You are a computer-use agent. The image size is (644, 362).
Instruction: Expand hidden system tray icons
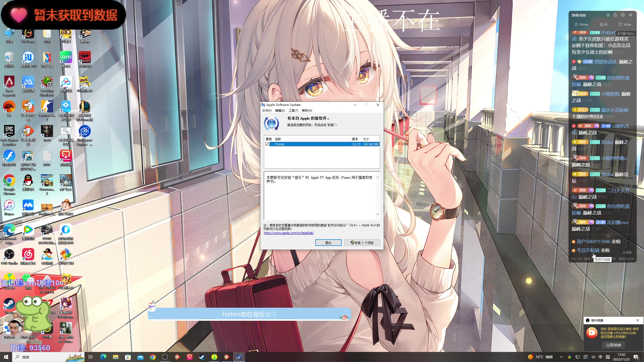[561, 357]
